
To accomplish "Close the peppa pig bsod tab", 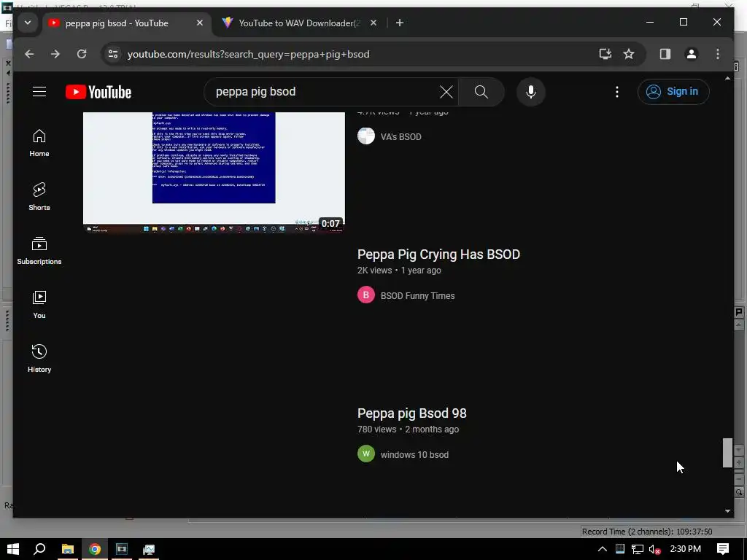I will [200, 23].
